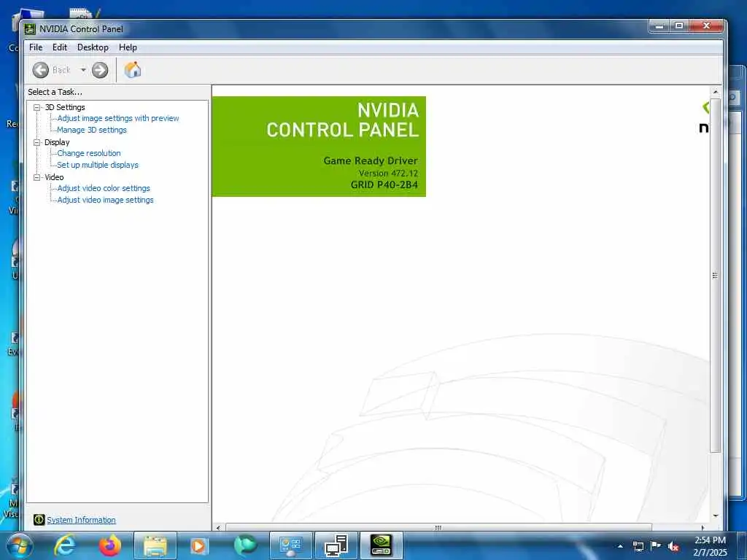
Task: Open the Action Center flag icon
Action: (x=656, y=546)
